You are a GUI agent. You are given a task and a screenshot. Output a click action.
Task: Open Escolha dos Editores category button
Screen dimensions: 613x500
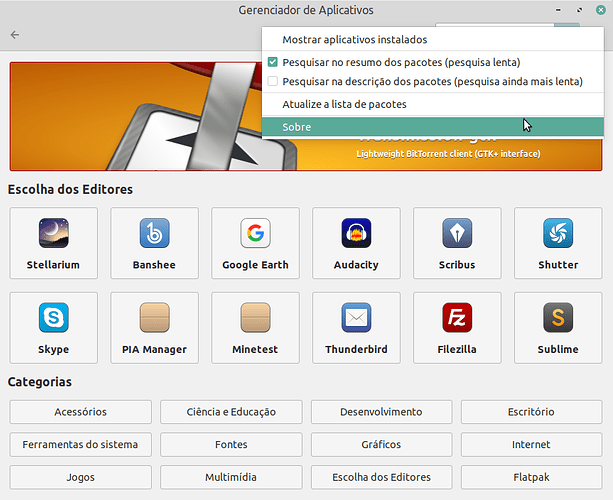tap(381, 477)
